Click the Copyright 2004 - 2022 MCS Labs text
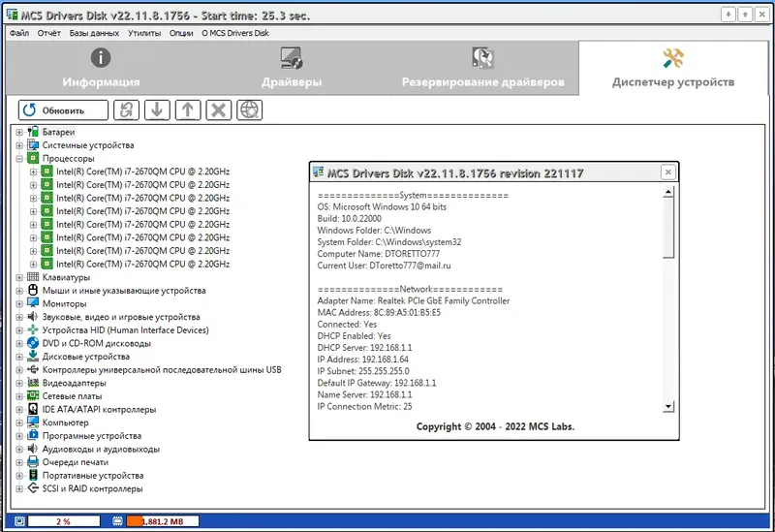This screenshot has width=775, height=532. click(x=495, y=426)
